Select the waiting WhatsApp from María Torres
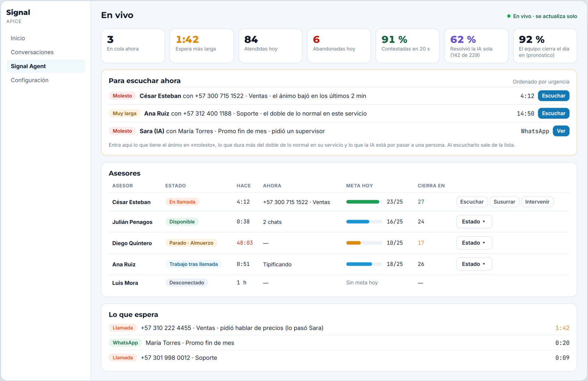 339,343
